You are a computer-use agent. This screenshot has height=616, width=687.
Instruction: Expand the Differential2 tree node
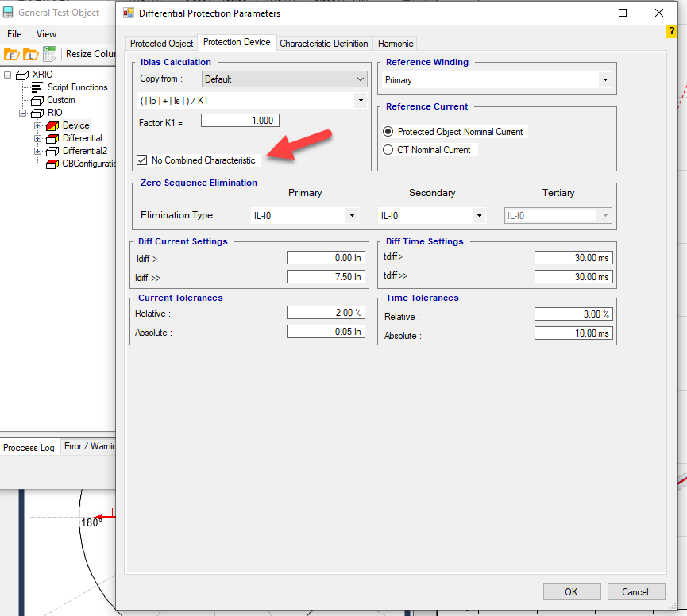[37, 151]
